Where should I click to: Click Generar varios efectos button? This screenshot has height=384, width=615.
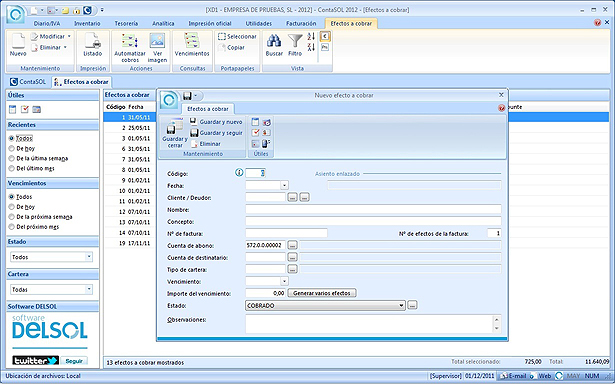pyautogui.click(x=322, y=293)
